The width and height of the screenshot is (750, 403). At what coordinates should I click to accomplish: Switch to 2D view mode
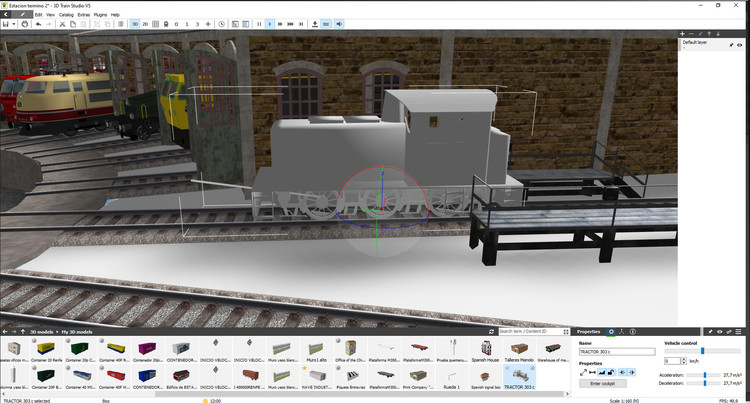coord(146,24)
